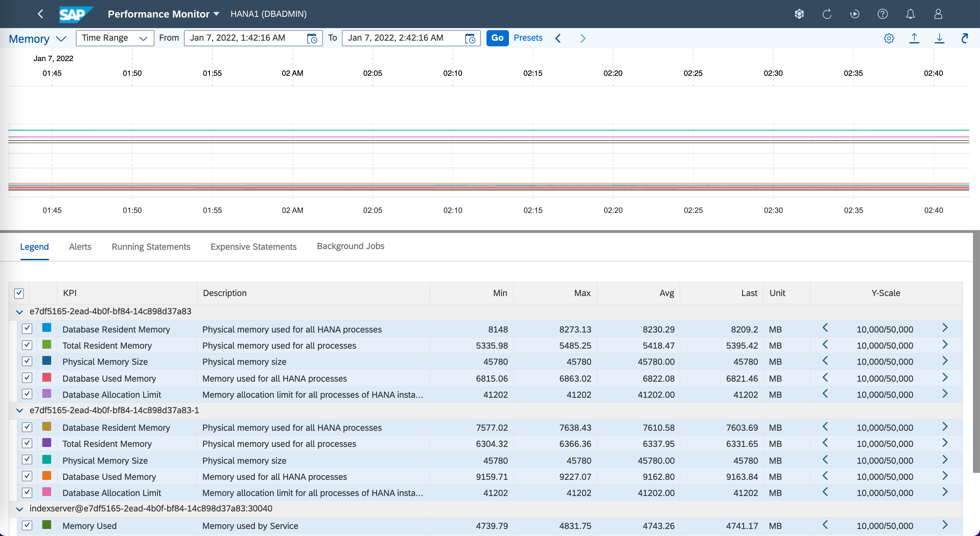Uncheck the select-all KPI checkbox in the header

(19, 293)
